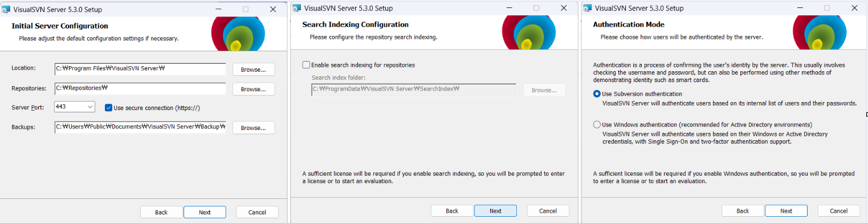The width and height of the screenshot is (868, 223).
Task: Minimize the Authentication Mode setup window
Action: pyautogui.click(x=800, y=9)
